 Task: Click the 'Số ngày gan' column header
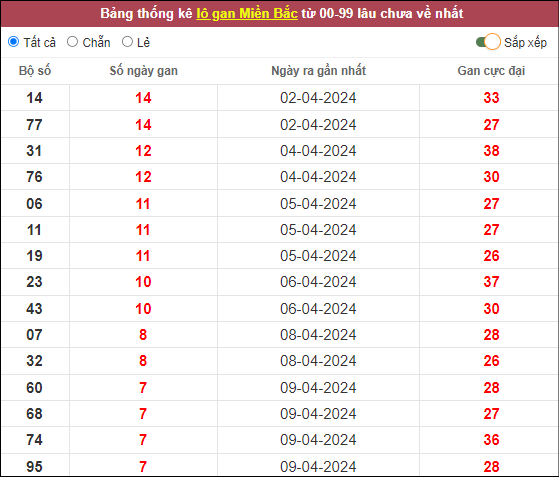(x=143, y=71)
